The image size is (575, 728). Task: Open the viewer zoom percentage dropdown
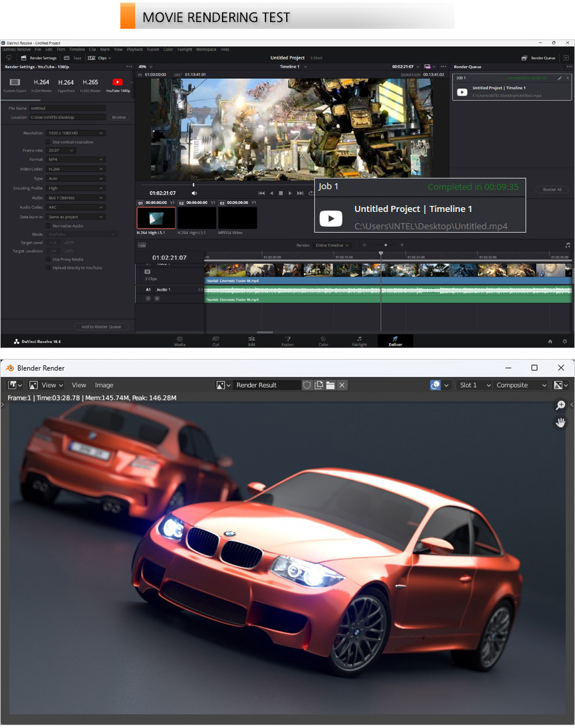click(145, 66)
